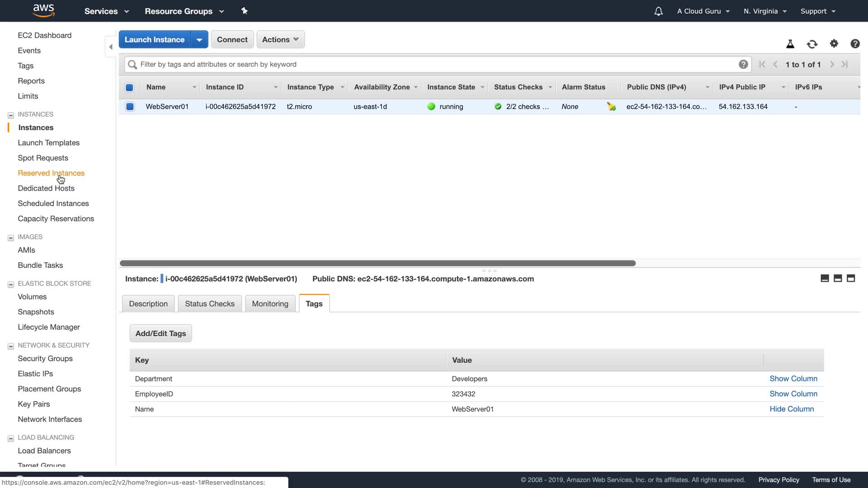Click the horizontal table scrollbar
The height and width of the screenshot is (488, 868).
point(377,263)
